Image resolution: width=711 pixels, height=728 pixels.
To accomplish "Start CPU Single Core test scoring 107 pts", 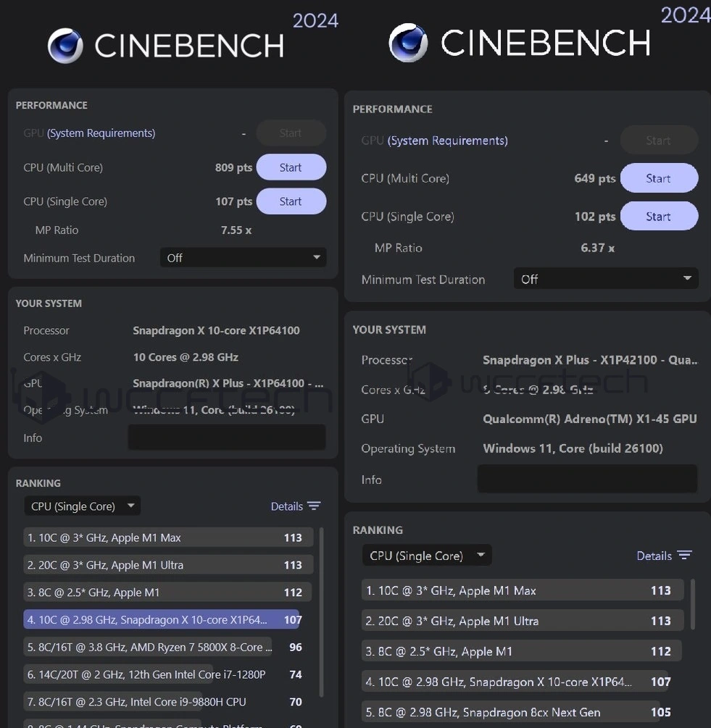I will [x=291, y=201].
